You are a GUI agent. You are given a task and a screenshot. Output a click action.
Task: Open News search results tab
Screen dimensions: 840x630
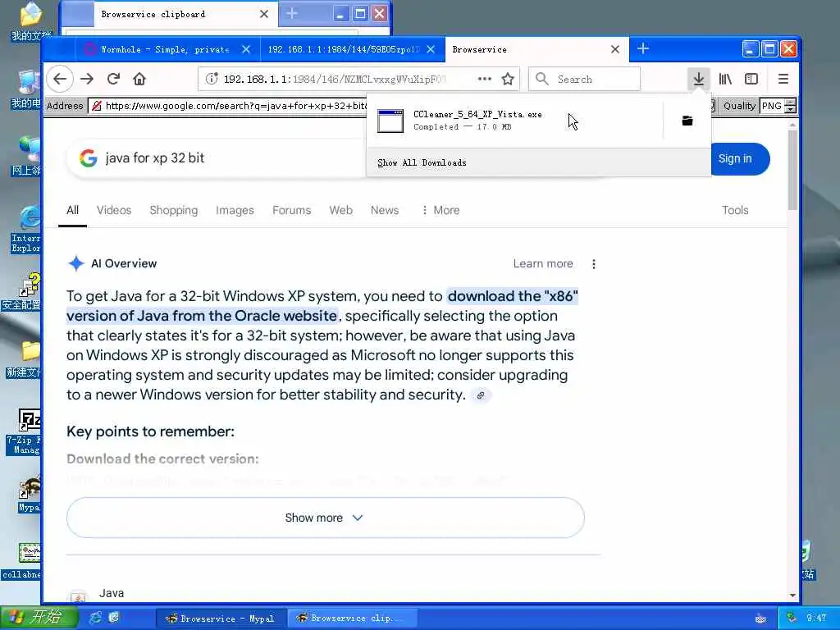click(x=385, y=210)
